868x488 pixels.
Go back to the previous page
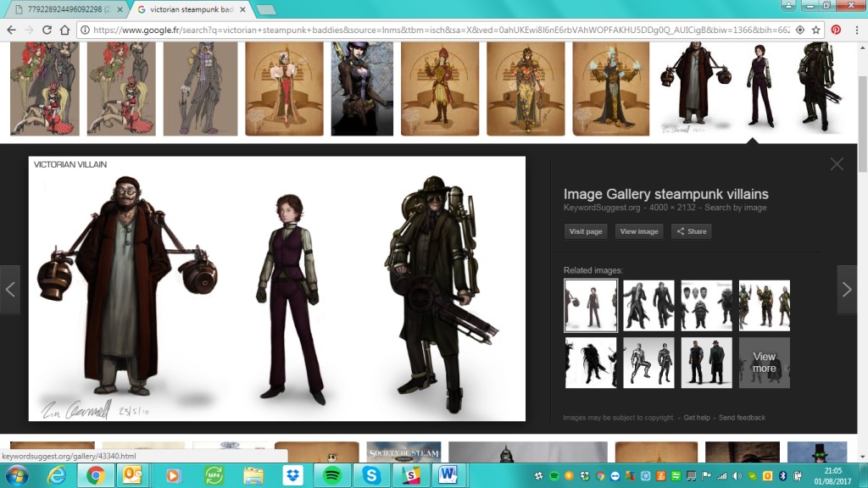click(x=12, y=30)
